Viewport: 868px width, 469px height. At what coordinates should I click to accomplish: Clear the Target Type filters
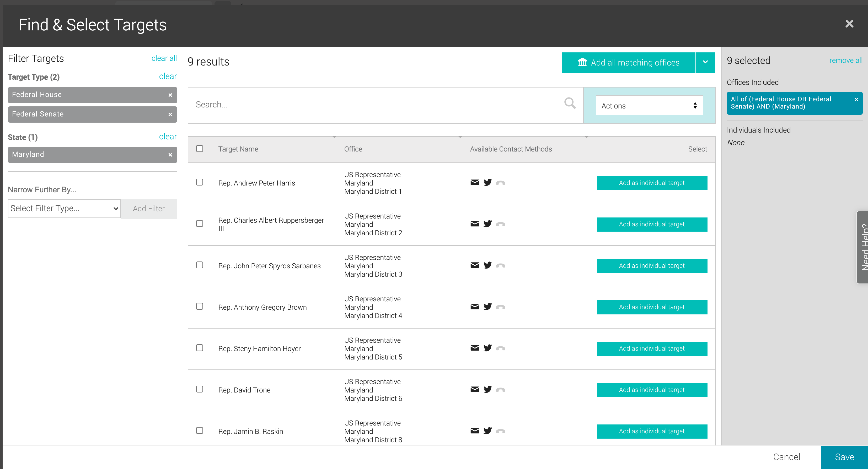pos(168,77)
